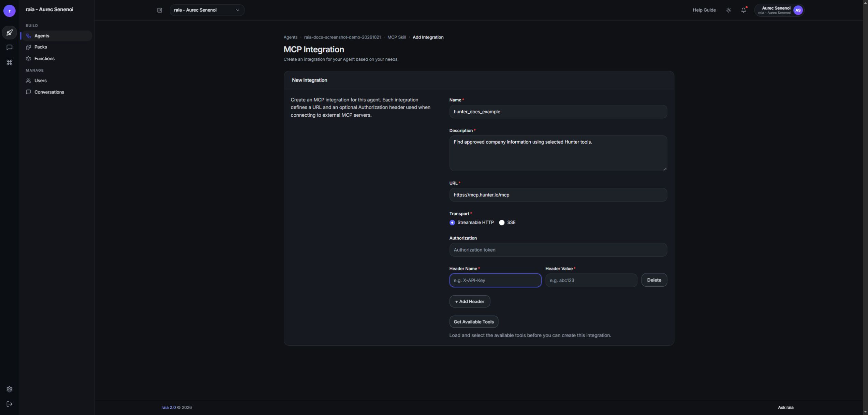The image size is (868, 415).
Task: Click the Ask raia button
Action: 785,407
